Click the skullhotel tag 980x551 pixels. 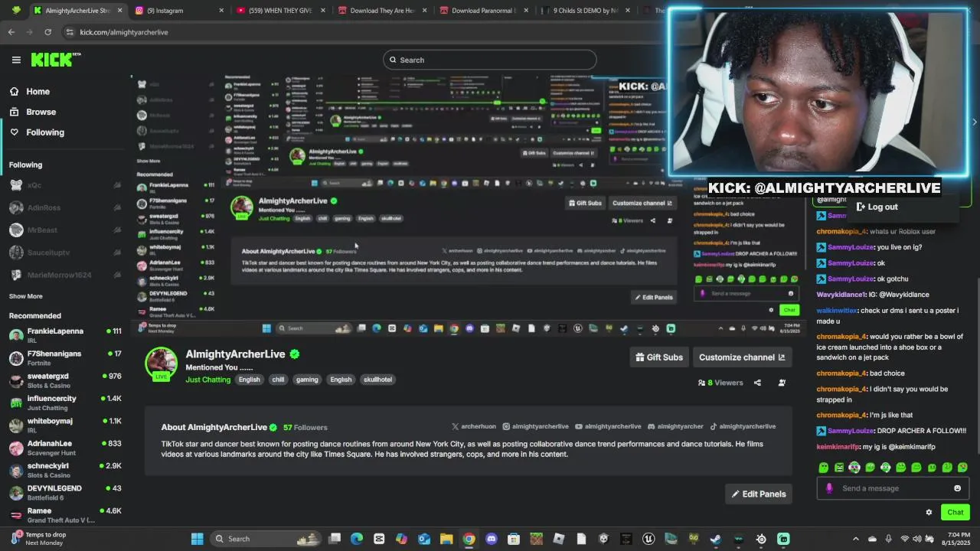pyautogui.click(x=377, y=380)
